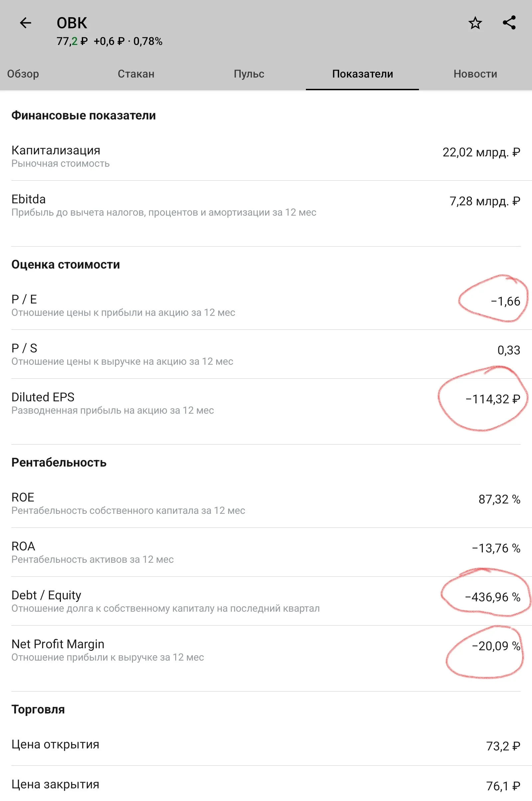
Task: Tap the share icon
Action: tap(509, 23)
